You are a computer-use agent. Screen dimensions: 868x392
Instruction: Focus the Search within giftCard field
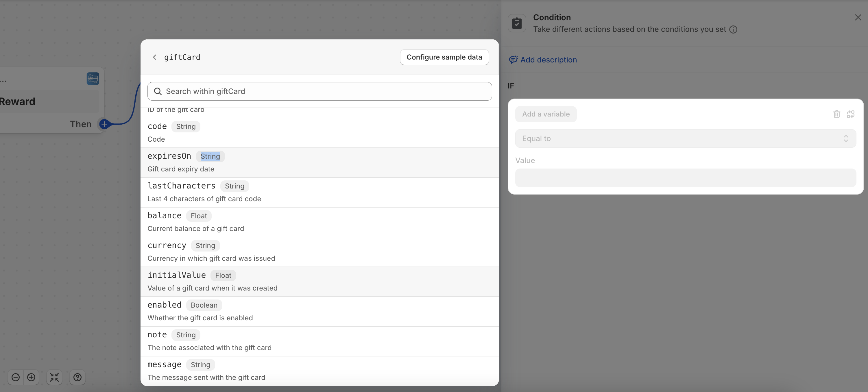coord(320,91)
